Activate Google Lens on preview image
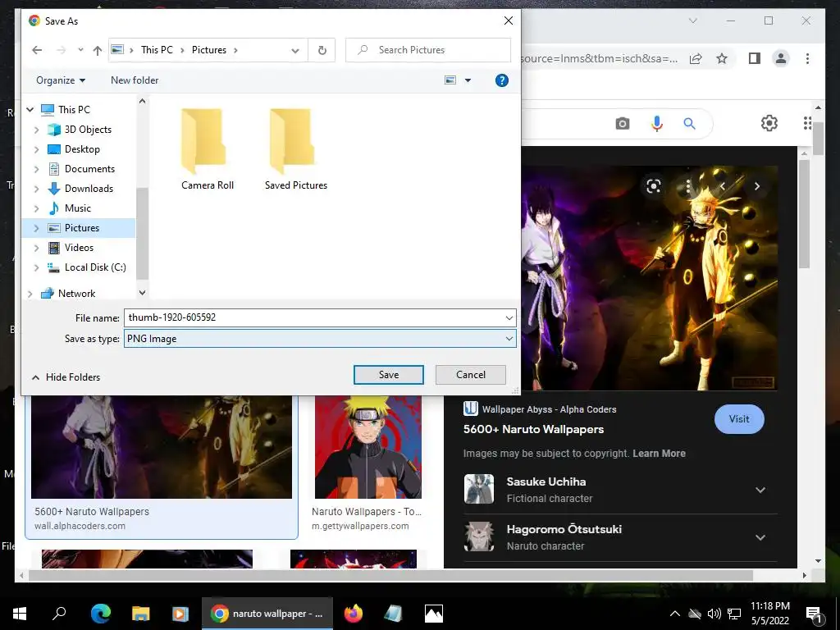This screenshot has width=840, height=630. (654, 186)
